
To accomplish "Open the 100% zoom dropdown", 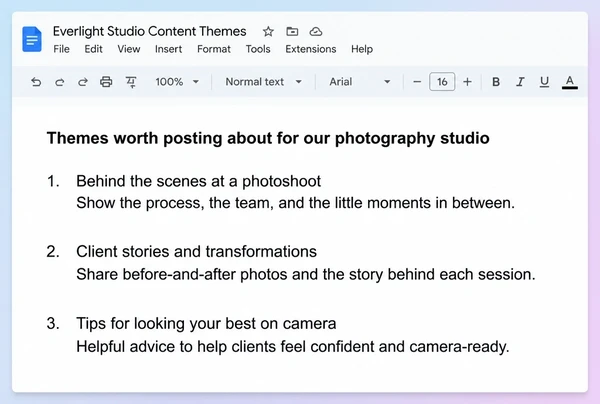I will click(x=177, y=82).
